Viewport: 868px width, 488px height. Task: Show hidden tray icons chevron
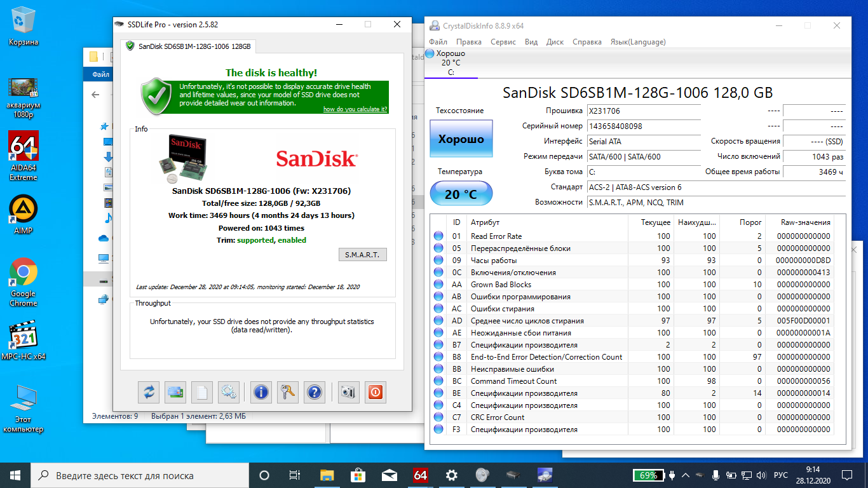686,475
